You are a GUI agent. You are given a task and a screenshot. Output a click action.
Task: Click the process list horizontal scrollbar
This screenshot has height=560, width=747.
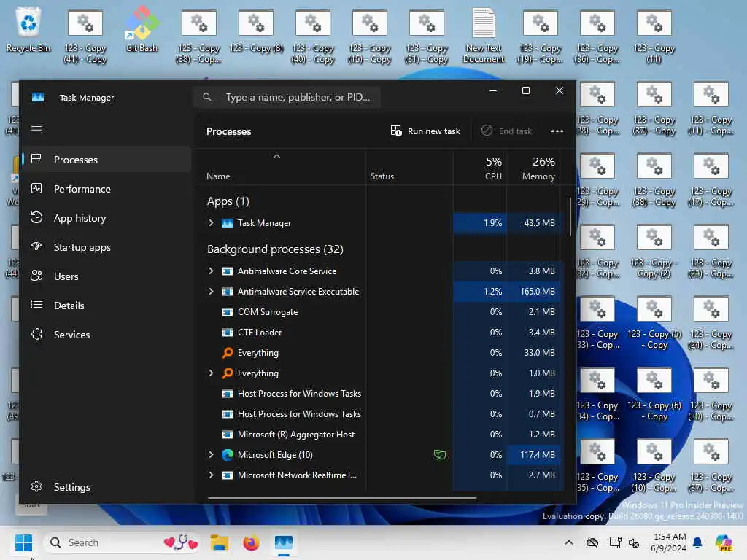pyautogui.click(x=341, y=498)
